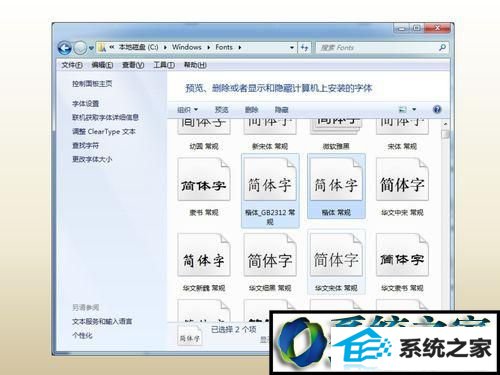The image size is (500, 375).
Task: Open 联机获取字体详细信息 link
Action: pyautogui.click(x=105, y=117)
